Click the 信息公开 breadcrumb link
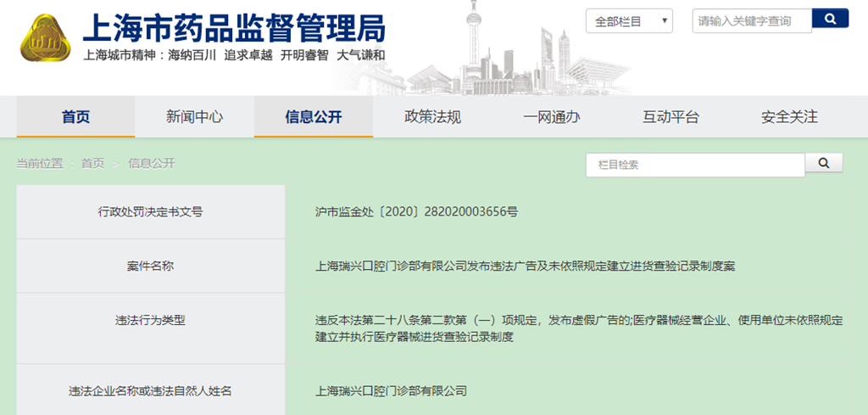Image resolution: width=868 pixels, height=415 pixels. click(x=152, y=164)
